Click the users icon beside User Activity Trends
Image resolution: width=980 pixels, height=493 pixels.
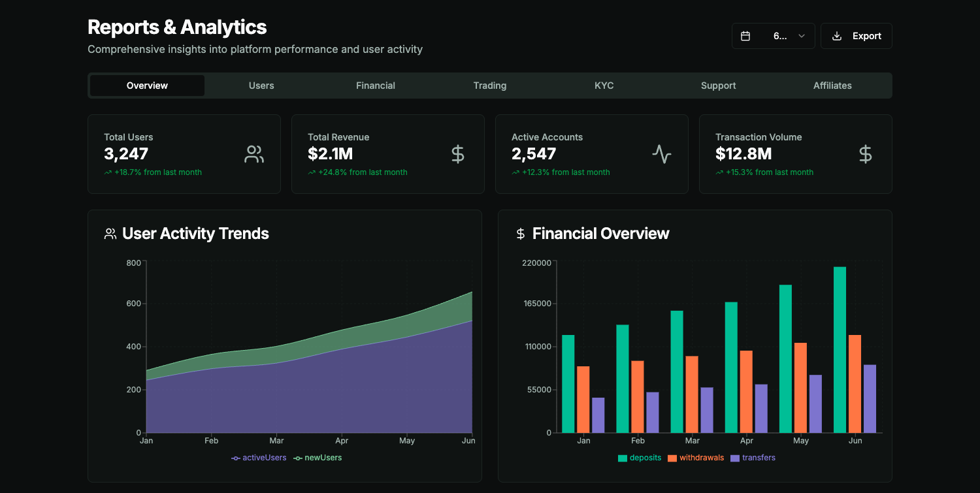[110, 234]
